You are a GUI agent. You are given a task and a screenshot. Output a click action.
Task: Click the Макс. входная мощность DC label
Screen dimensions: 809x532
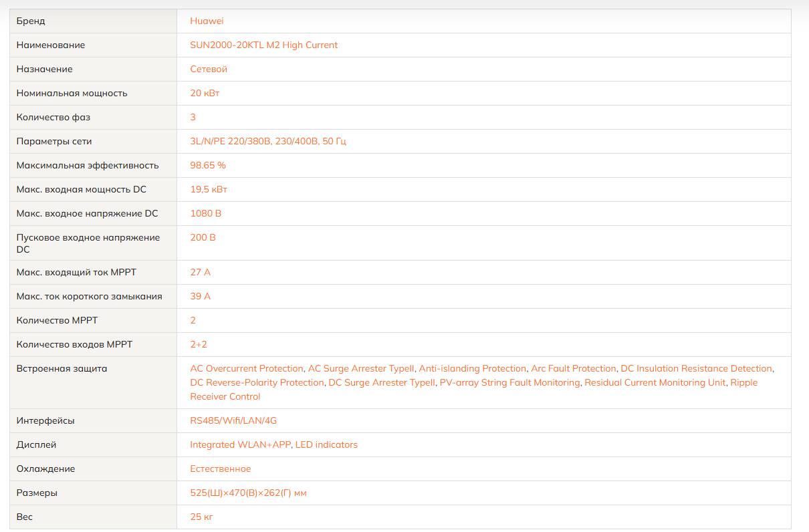click(x=82, y=189)
